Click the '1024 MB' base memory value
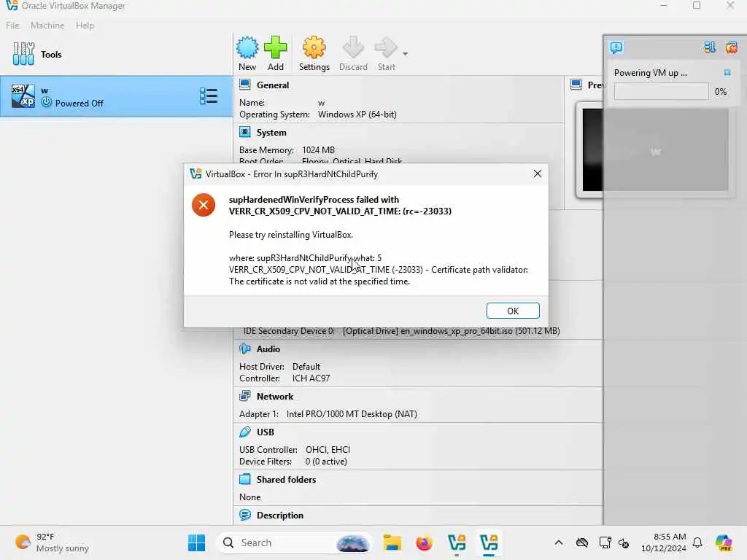The height and width of the screenshot is (560, 747). pyautogui.click(x=318, y=150)
